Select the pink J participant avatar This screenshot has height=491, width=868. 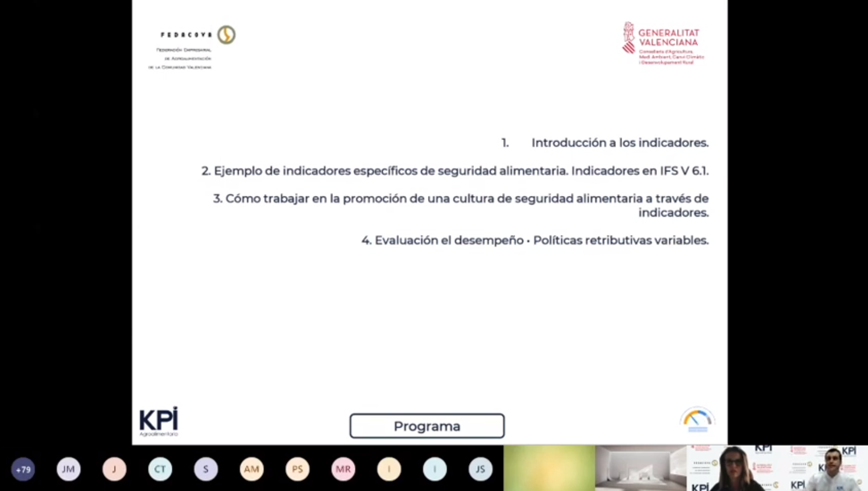point(114,469)
